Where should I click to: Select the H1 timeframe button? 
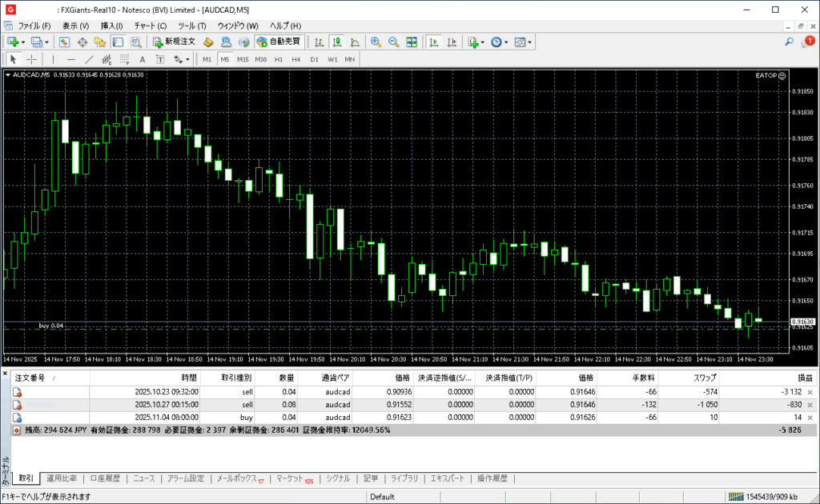[279, 59]
